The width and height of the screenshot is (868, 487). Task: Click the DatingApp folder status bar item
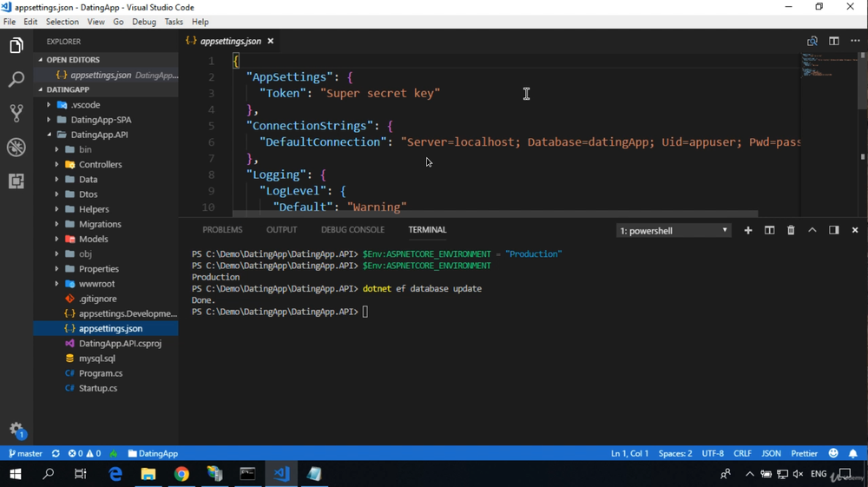(x=153, y=453)
